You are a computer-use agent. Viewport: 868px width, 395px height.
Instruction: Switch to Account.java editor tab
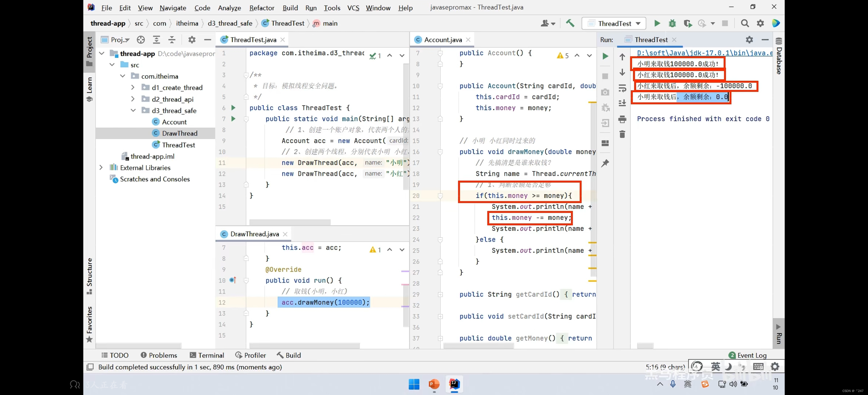(443, 40)
